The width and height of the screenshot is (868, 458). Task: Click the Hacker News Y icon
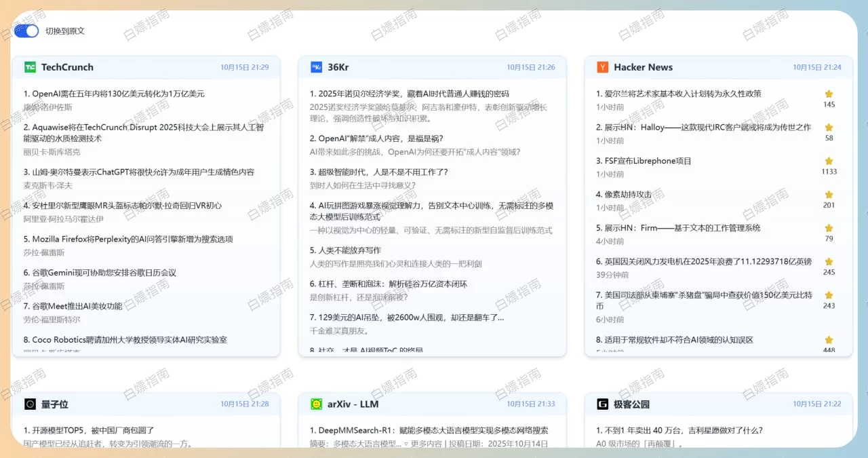click(x=602, y=67)
